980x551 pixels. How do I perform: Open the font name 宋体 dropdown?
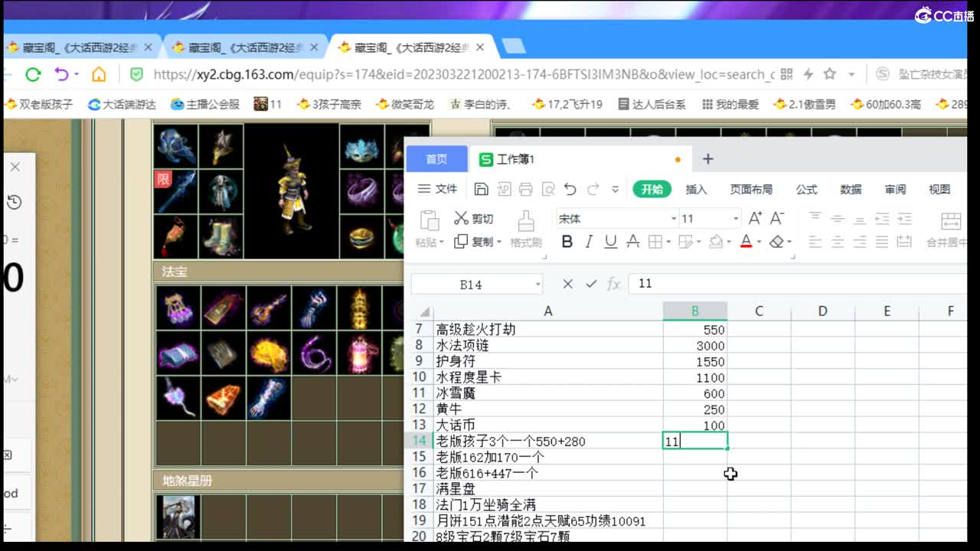(x=674, y=219)
